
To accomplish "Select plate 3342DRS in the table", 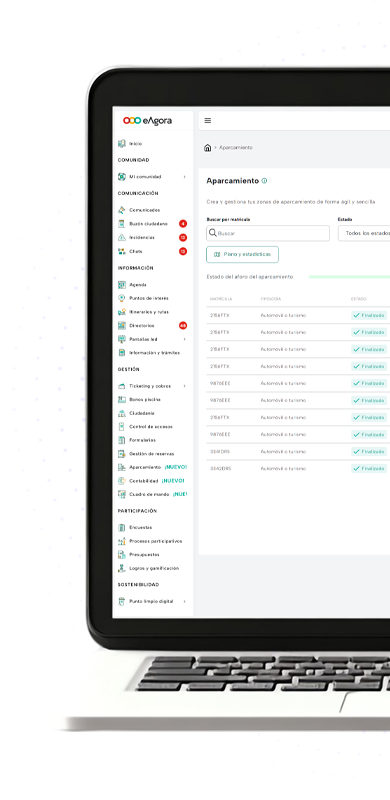I will coord(220,468).
